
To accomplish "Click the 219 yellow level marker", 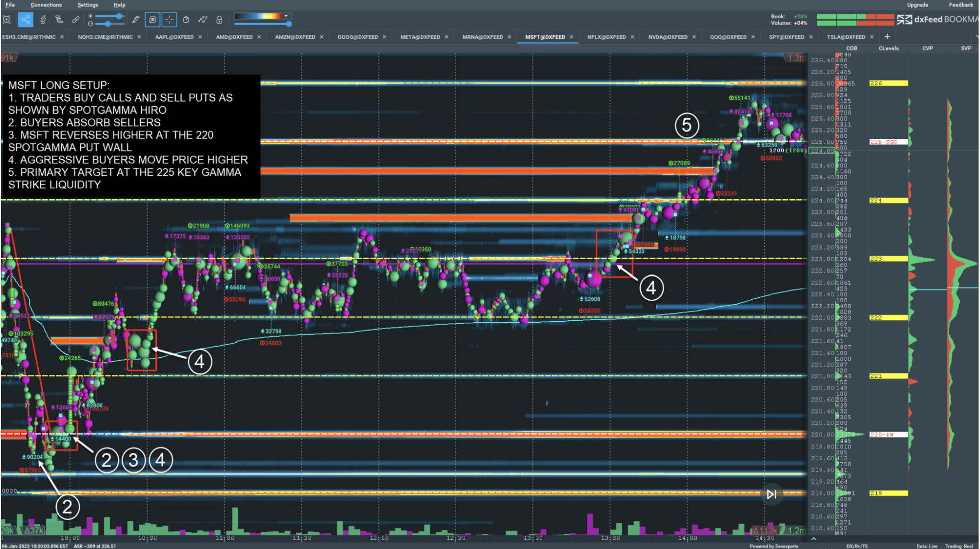I will tap(888, 493).
